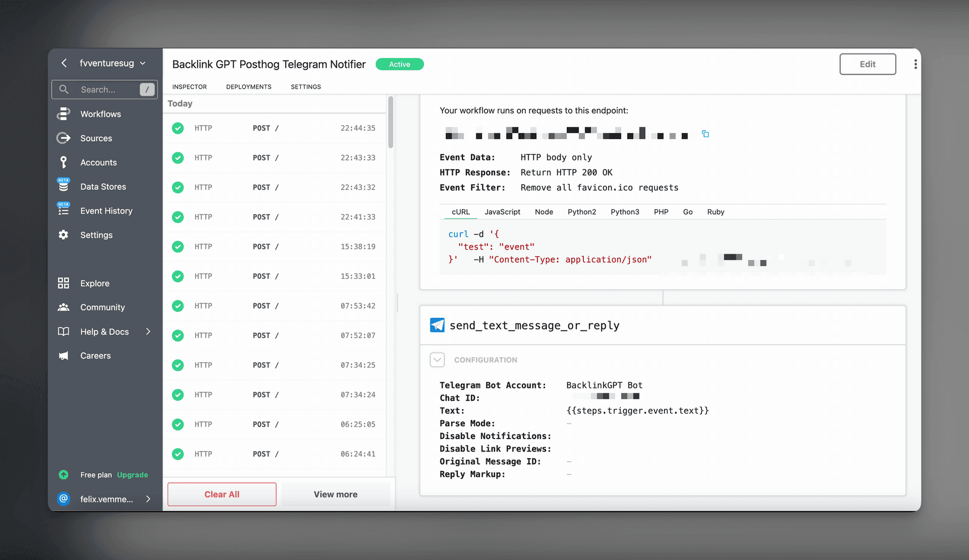The width and height of the screenshot is (969, 560).
Task: Select the Python3 code tab
Action: click(x=624, y=212)
